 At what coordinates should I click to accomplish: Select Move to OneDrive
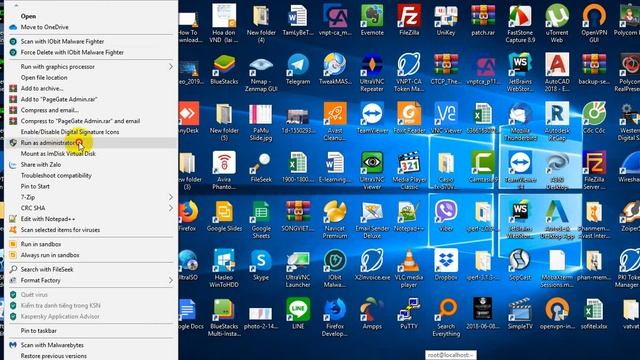[91, 27]
